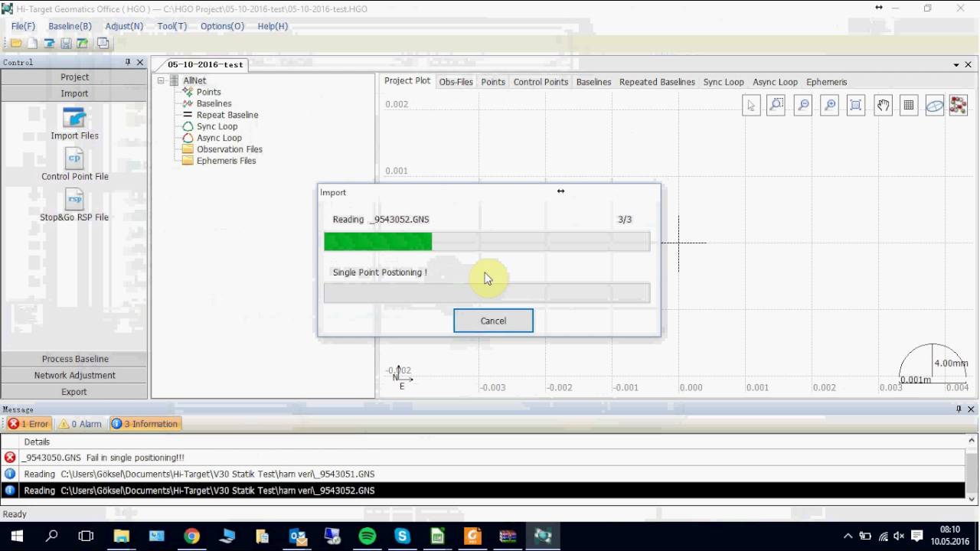Open the Tool(T) menu
This screenshot has height=551, width=980.
point(172,26)
